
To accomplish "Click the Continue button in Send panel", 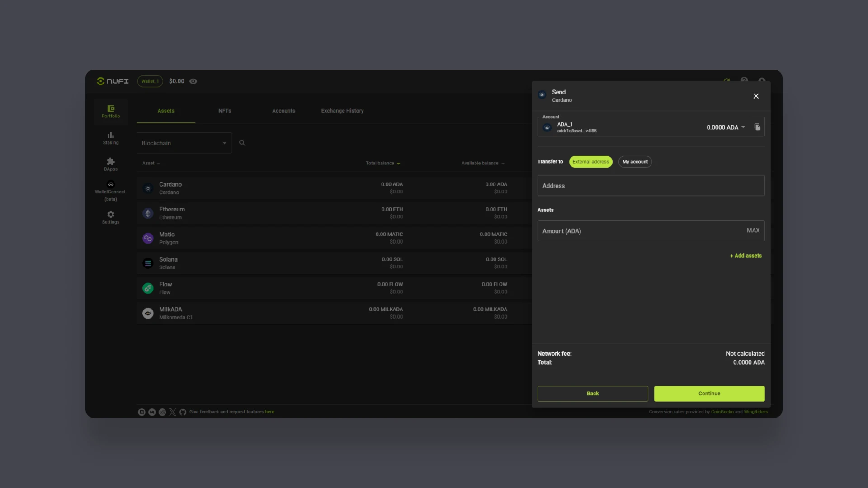I will click(x=709, y=394).
